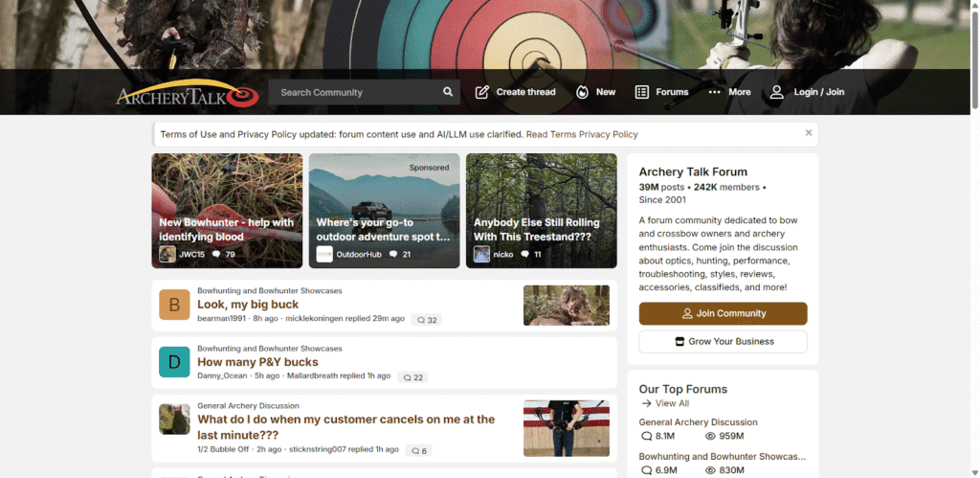The height and width of the screenshot is (478, 980).
Task: Click Bowhunting category label above P&Y bucks
Action: 269,349
